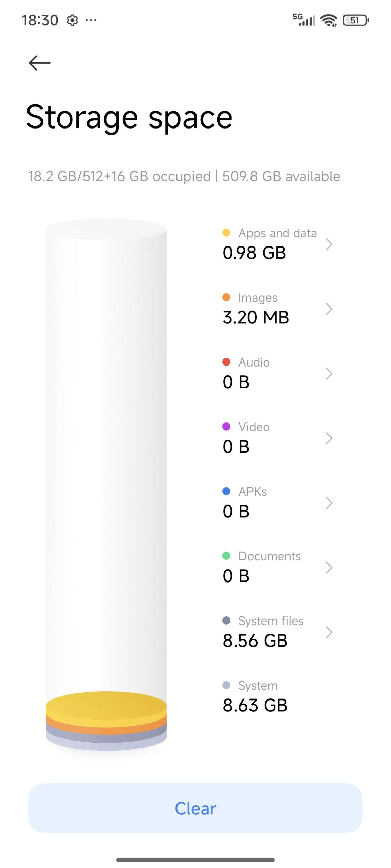The height and width of the screenshot is (868, 391).
Task: Tap the battery indicator icon
Action: (x=356, y=20)
